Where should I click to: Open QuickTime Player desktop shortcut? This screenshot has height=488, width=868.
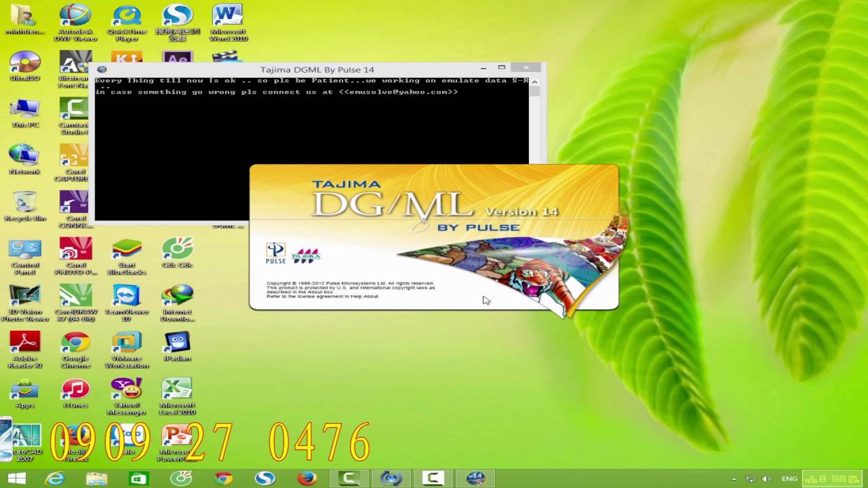127,22
